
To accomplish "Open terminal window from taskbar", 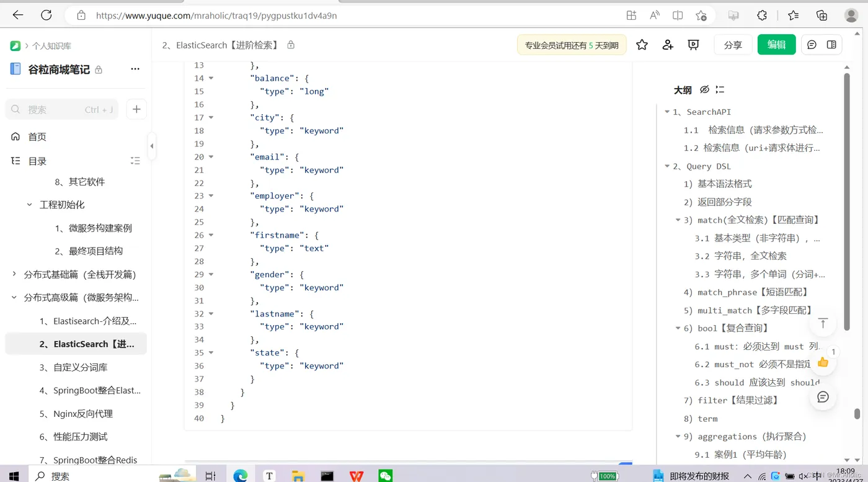I will (x=327, y=476).
